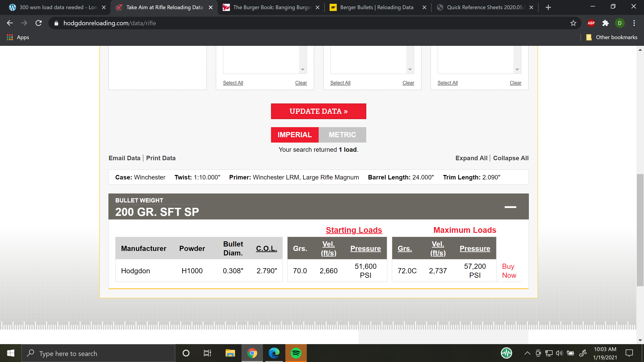Click the second Clear link
The width and height of the screenshot is (644, 362).
click(x=408, y=83)
